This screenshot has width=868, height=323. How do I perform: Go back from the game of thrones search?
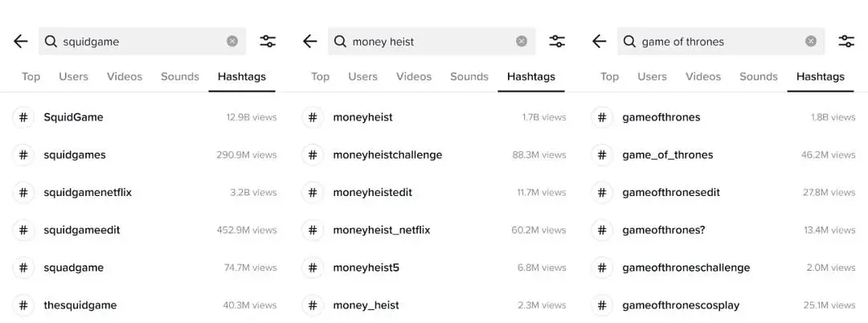tap(600, 42)
